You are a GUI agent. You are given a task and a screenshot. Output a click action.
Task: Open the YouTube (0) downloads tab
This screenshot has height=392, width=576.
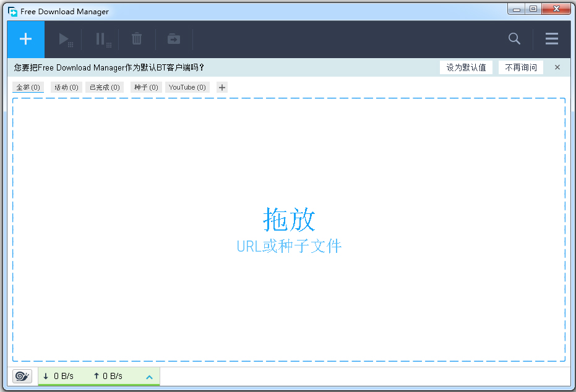pos(187,87)
